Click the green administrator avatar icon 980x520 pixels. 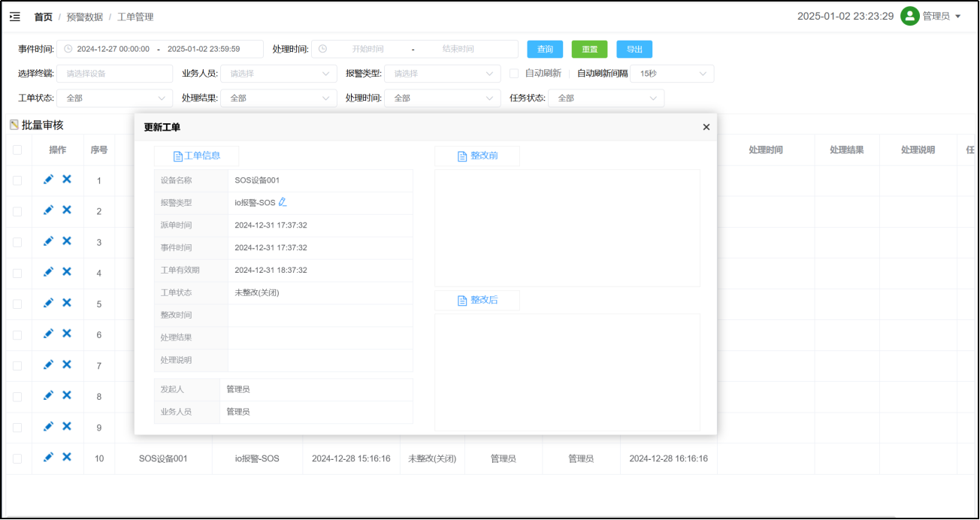(910, 16)
